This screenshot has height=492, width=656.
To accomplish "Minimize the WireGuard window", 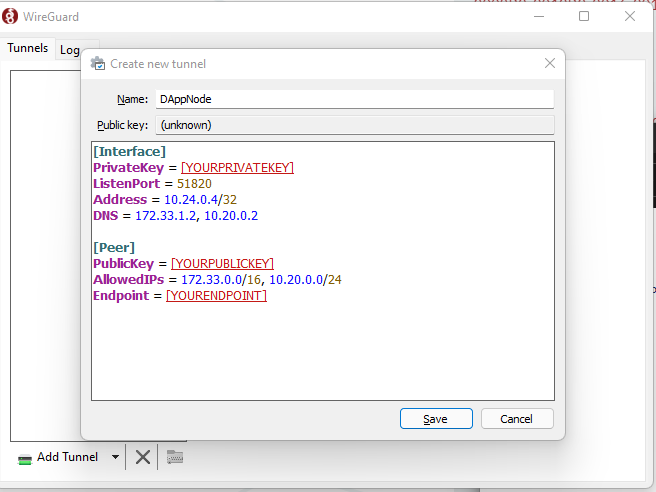I will [539, 16].
